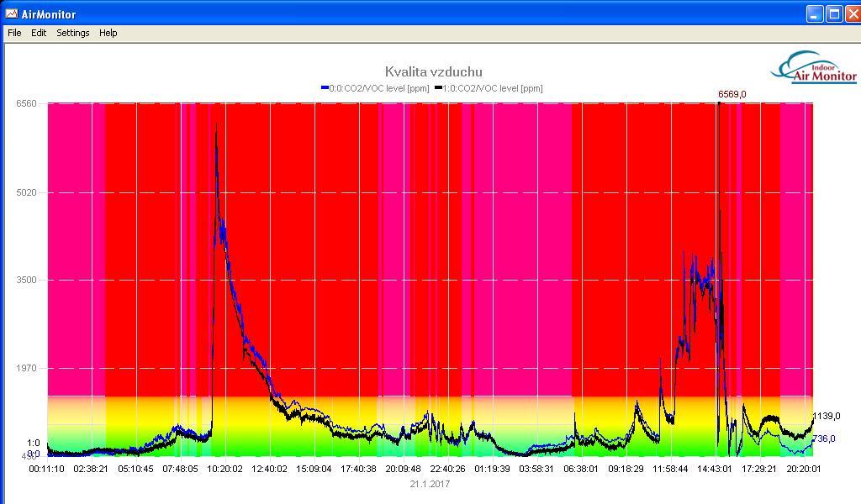Click the Indoor Air Monitor logo
The image size is (861, 504).
pos(814,69)
